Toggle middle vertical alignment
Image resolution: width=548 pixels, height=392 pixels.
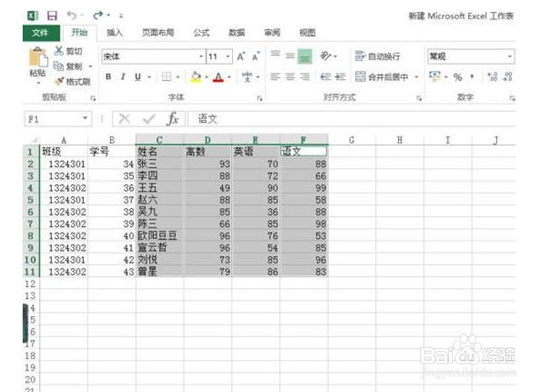point(290,56)
